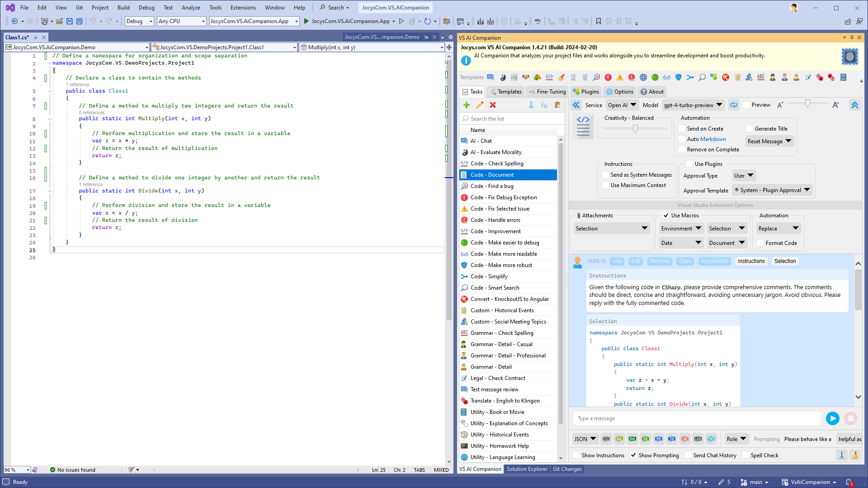The image size is (868, 488).
Task: Click the Regenerate button on the message
Action: tap(714, 261)
